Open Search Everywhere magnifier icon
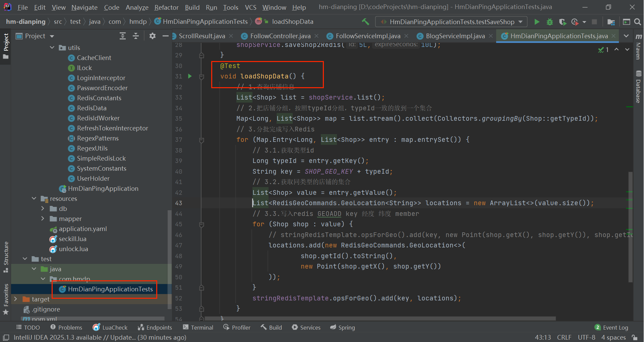The height and width of the screenshot is (342, 644). [638, 22]
